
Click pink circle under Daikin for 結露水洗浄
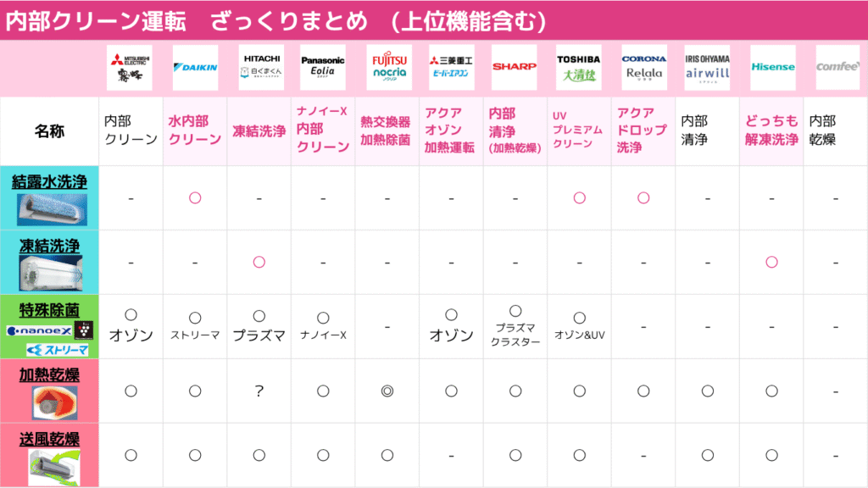[195, 197]
